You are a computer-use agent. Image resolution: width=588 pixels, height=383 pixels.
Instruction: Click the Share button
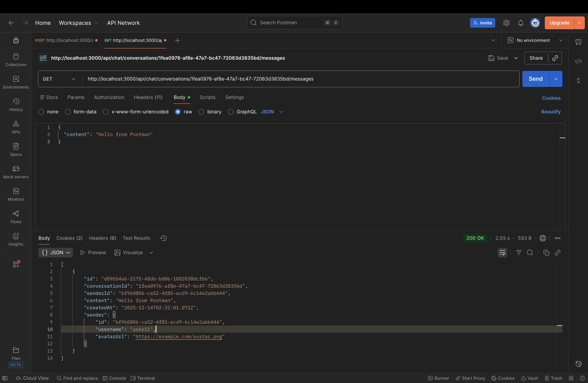coord(536,58)
